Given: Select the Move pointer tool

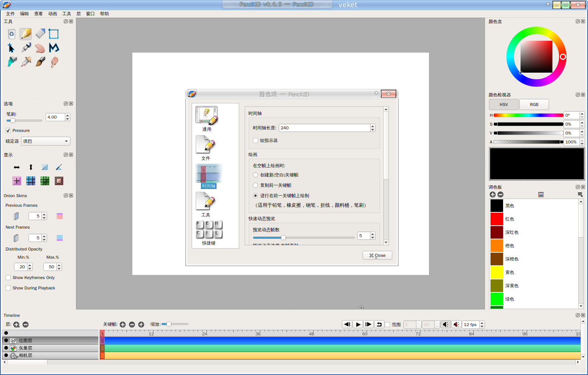Looking at the screenshot, I should (x=11, y=48).
